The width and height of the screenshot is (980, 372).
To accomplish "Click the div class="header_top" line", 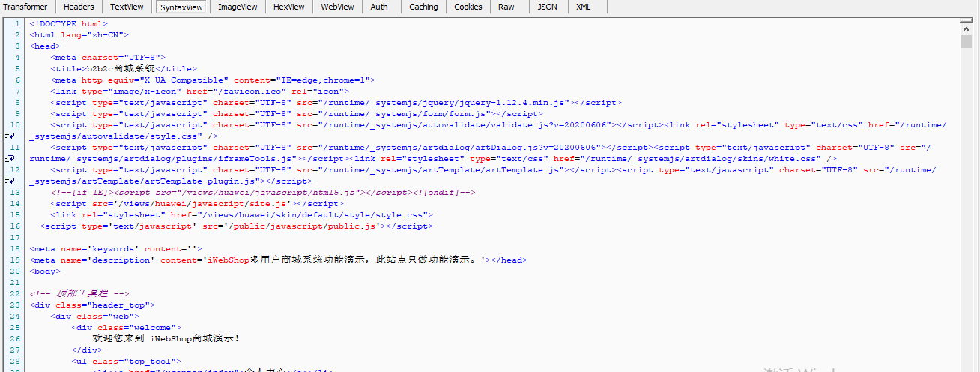I will [92, 305].
